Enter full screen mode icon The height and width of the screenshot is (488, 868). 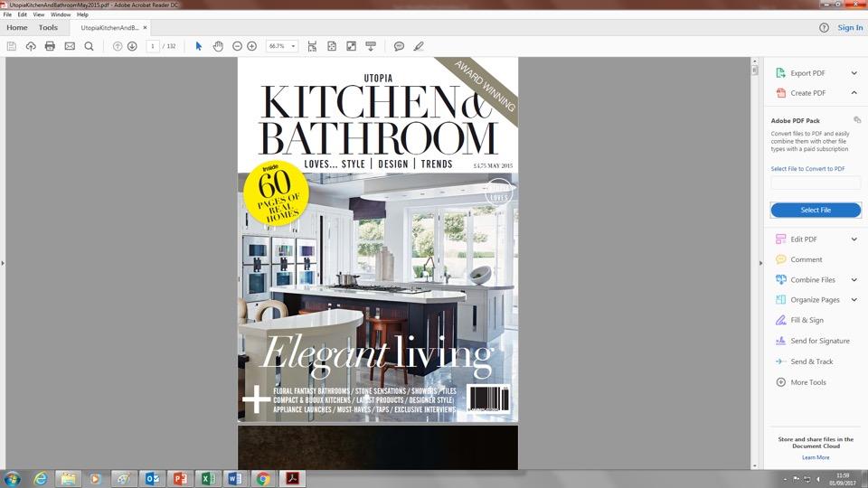351,46
